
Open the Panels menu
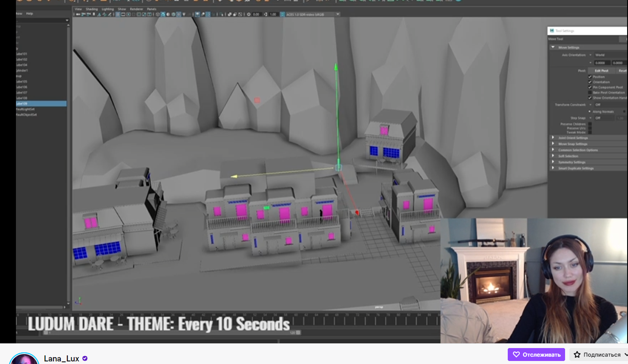click(x=152, y=9)
